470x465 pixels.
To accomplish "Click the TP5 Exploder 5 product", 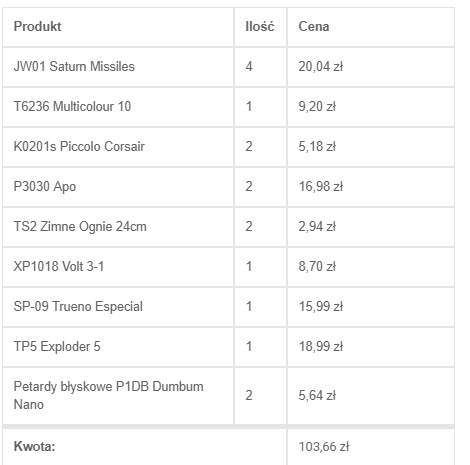I will [x=57, y=347].
